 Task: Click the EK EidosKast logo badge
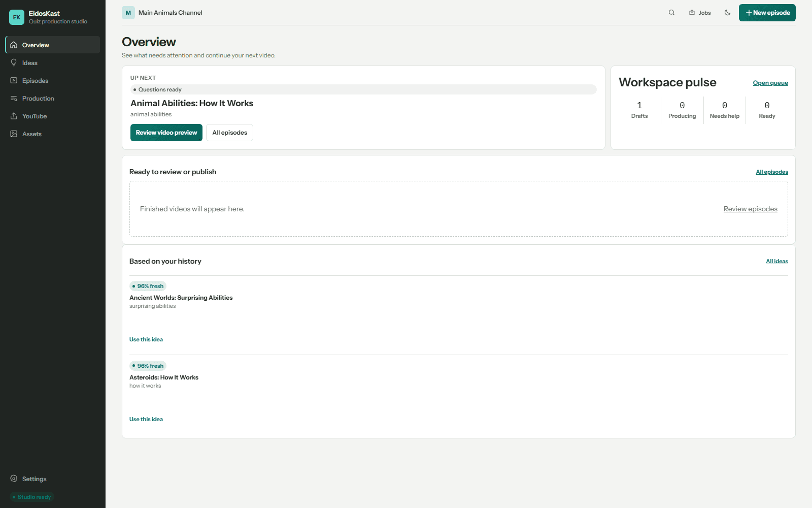[x=17, y=17]
